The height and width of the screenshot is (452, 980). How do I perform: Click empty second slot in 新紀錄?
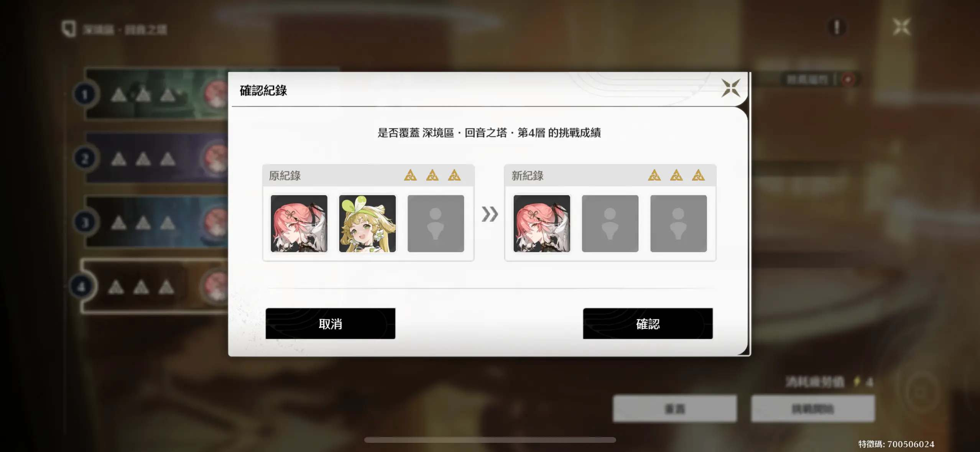pos(610,224)
